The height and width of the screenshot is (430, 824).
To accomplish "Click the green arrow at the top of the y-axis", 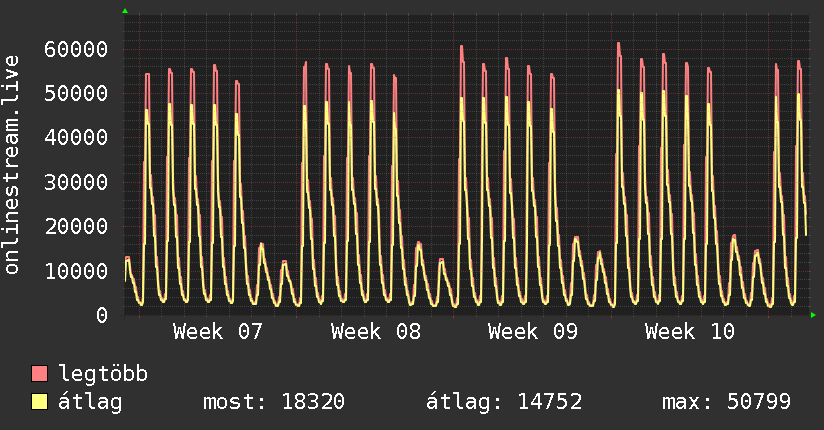I will 125,11.
